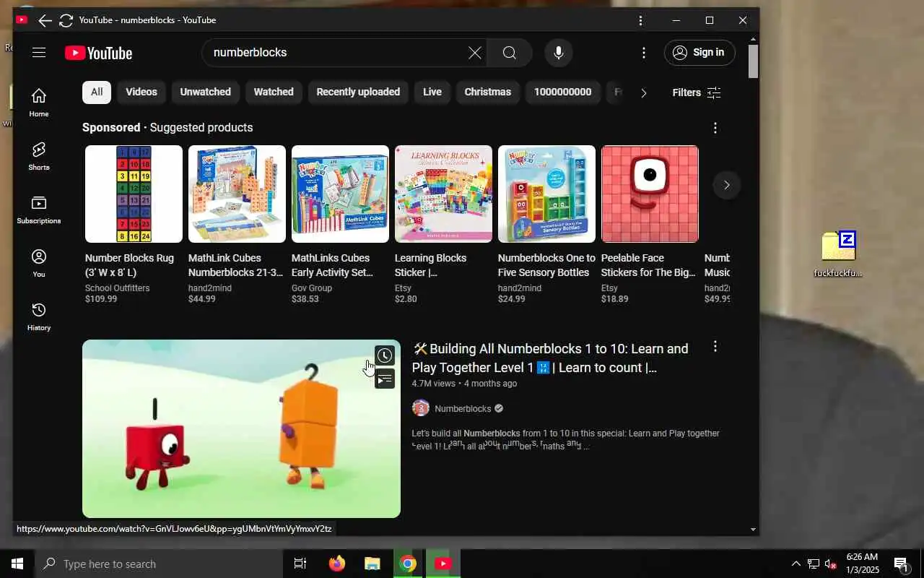
Task: Go back using the window back arrow
Action: click(x=45, y=20)
